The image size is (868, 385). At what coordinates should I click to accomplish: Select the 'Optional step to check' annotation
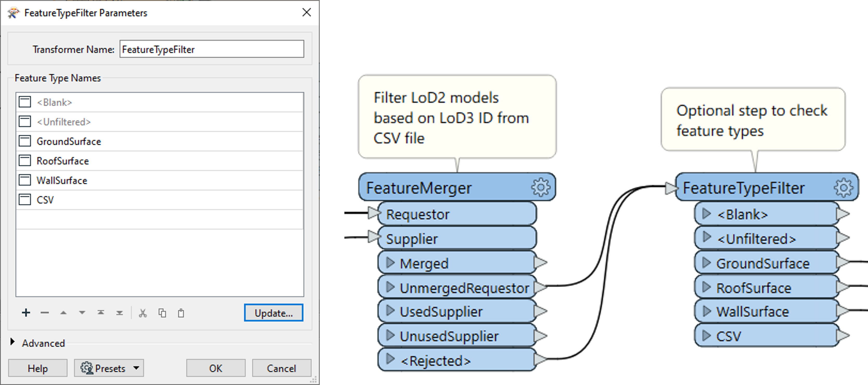(x=753, y=119)
